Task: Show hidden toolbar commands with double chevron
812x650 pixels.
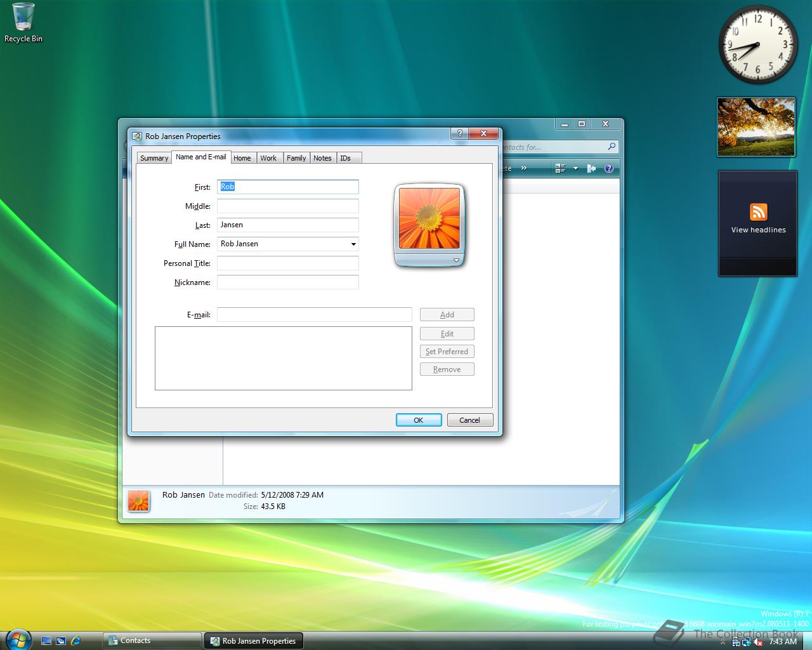Action: [523, 168]
